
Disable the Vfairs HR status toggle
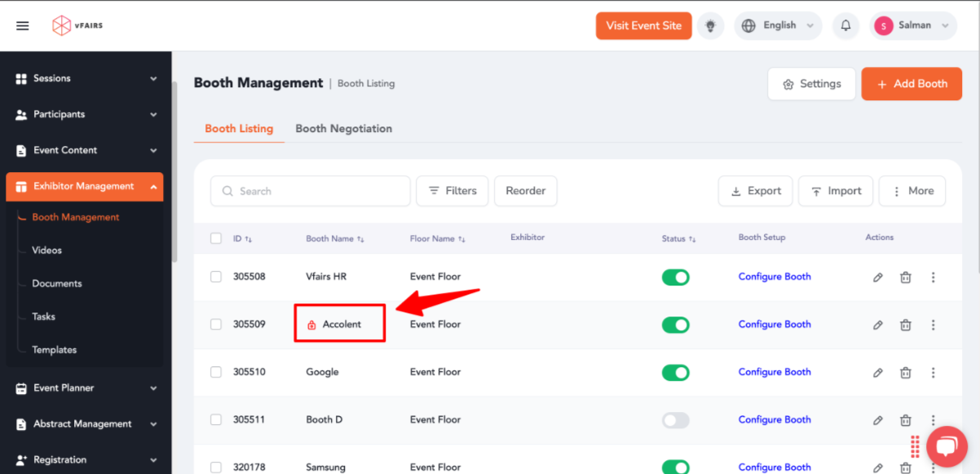coord(676,277)
